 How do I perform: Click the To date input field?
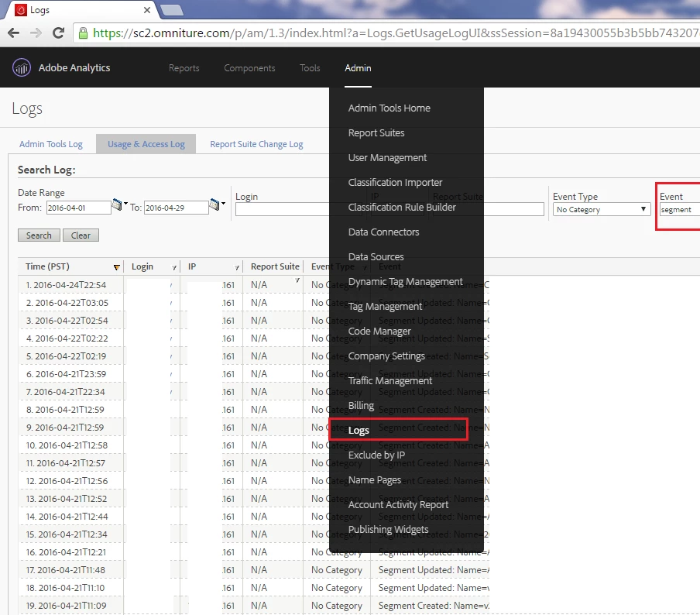tap(177, 208)
